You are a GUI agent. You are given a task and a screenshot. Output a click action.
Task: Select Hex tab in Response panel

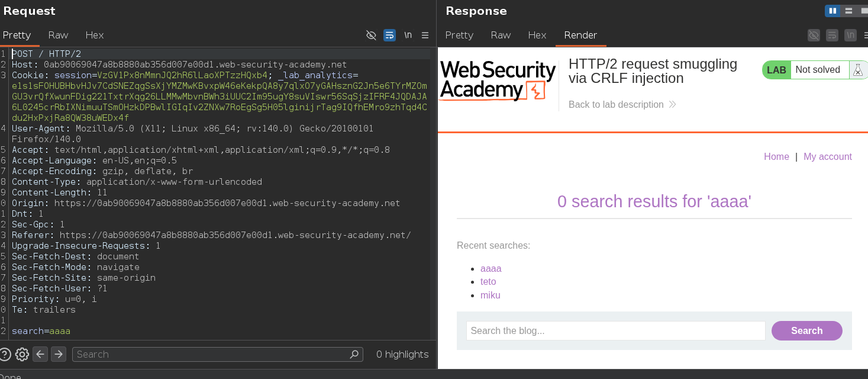[x=537, y=35]
